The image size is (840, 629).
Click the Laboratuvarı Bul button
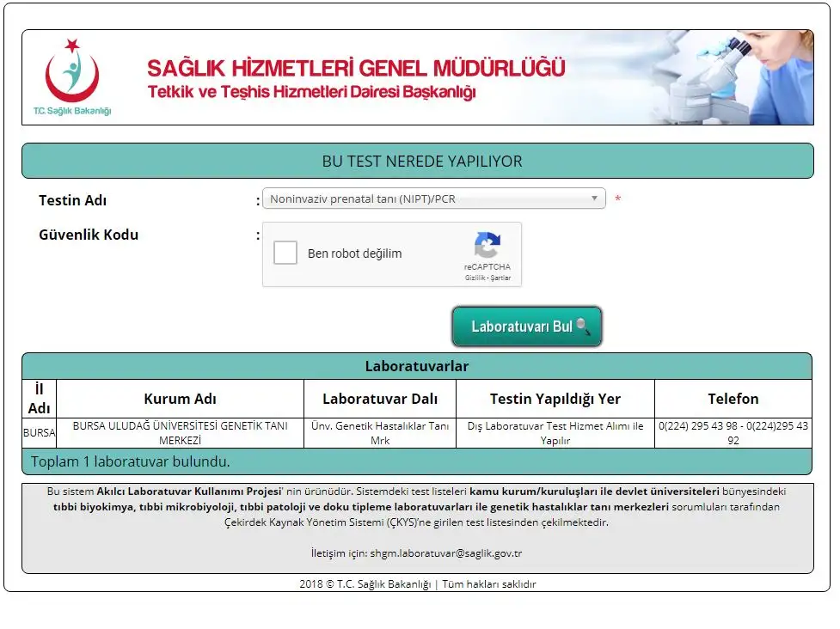point(526,327)
